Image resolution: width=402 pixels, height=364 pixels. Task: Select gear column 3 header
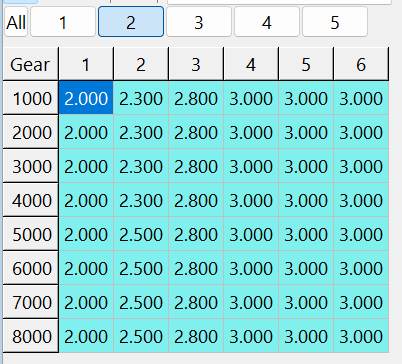click(x=196, y=64)
